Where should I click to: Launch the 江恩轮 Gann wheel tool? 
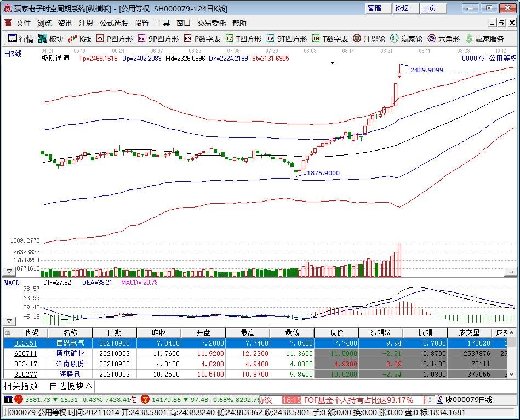(x=369, y=39)
